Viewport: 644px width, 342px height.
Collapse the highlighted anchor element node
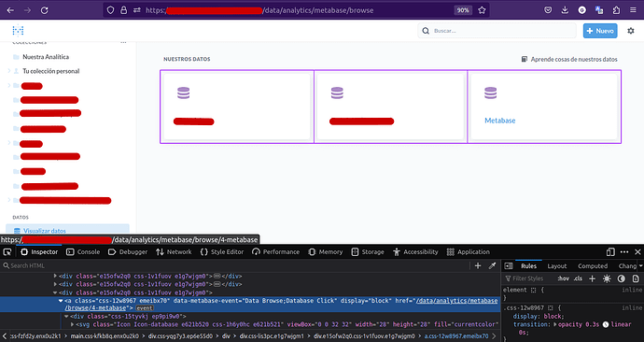[x=61, y=301]
